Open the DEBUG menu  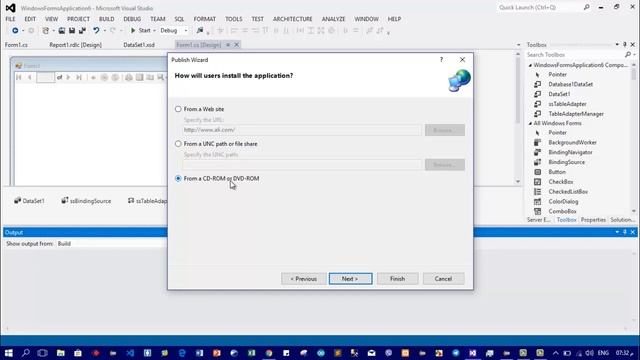point(132,19)
